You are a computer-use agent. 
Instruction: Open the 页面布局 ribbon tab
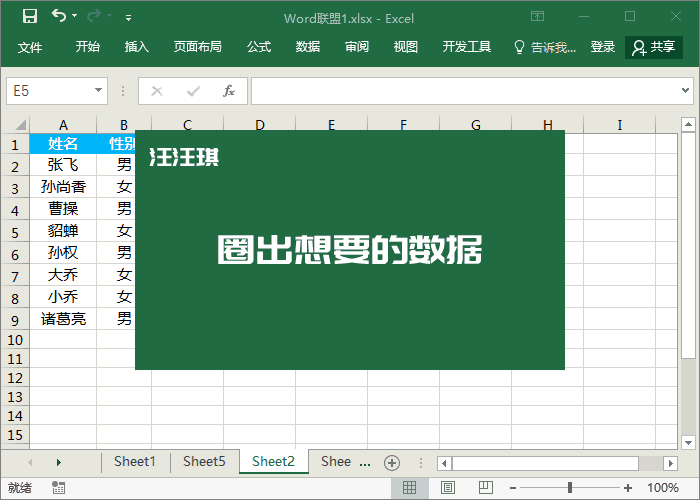[x=198, y=47]
